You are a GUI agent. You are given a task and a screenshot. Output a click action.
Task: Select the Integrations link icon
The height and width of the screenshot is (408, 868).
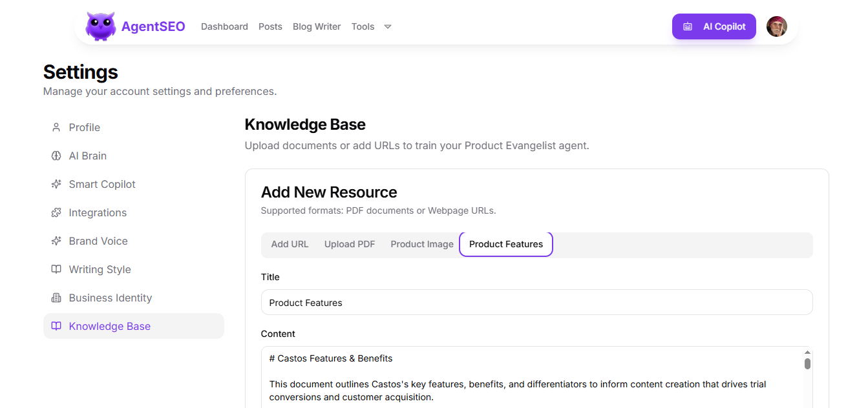point(56,212)
